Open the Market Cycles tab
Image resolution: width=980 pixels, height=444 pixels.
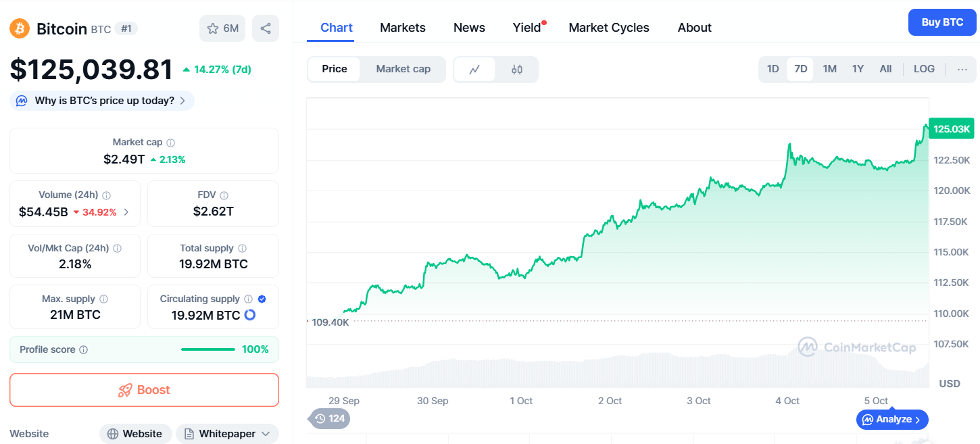click(609, 28)
